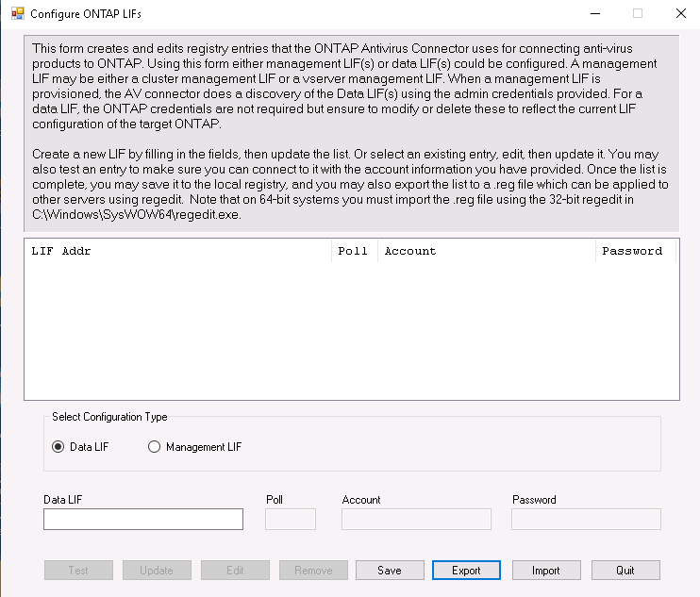The image size is (700, 597).
Task: Click the 'Configure ONTAP LIFs' window title
Action: [86, 14]
